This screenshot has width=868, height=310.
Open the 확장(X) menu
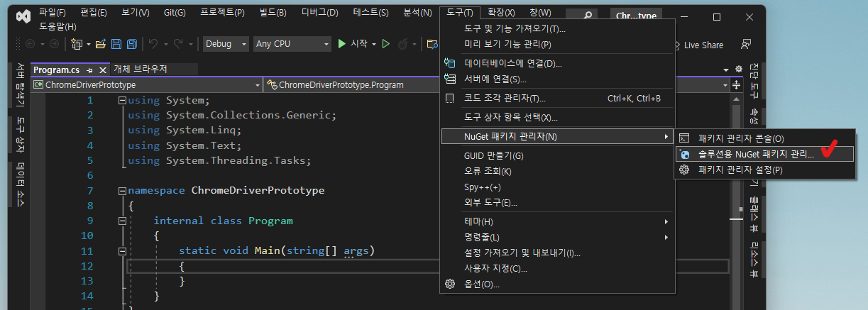coord(501,13)
